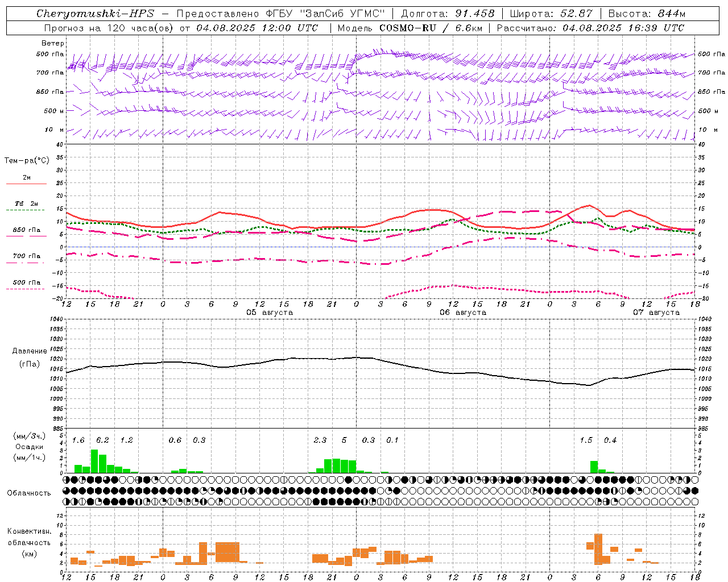Viewport: 728px width, 582px height.
Task: Click the date label 06 августа
Action: pos(463,313)
